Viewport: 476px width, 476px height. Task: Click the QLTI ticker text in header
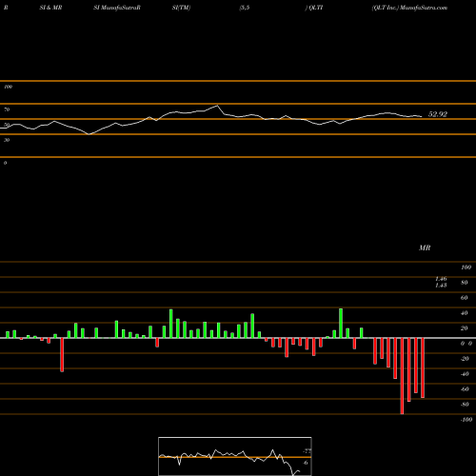[315, 8]
